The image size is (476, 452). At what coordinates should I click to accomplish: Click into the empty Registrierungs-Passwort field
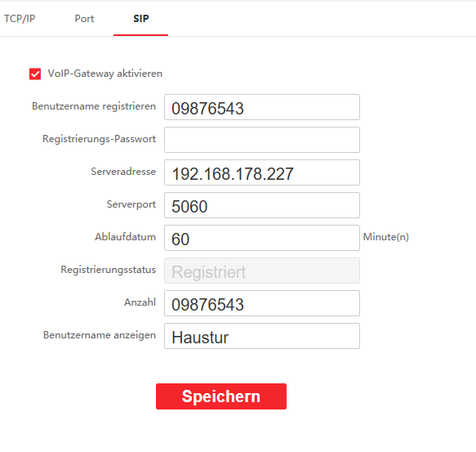pos(262,140)
